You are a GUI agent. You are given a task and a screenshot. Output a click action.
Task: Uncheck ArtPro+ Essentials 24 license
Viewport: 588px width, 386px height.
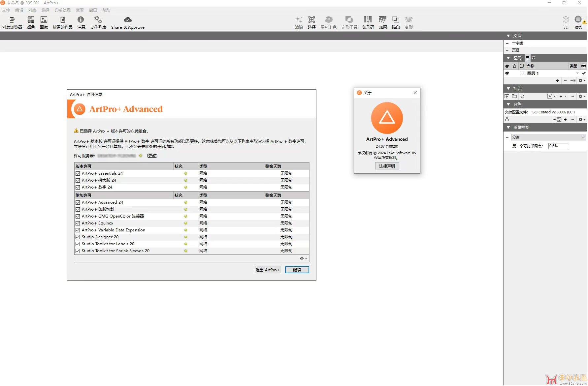(x=78, y=173)
